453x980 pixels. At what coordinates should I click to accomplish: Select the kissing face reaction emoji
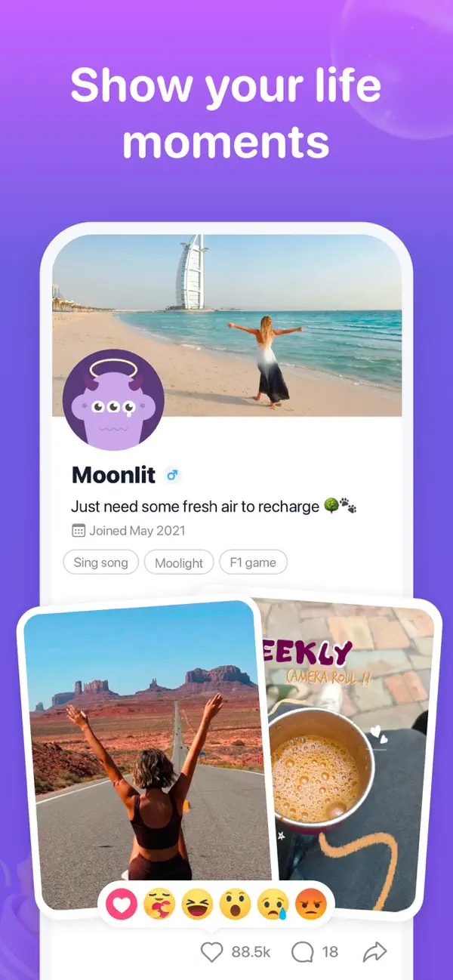[159, 904]
